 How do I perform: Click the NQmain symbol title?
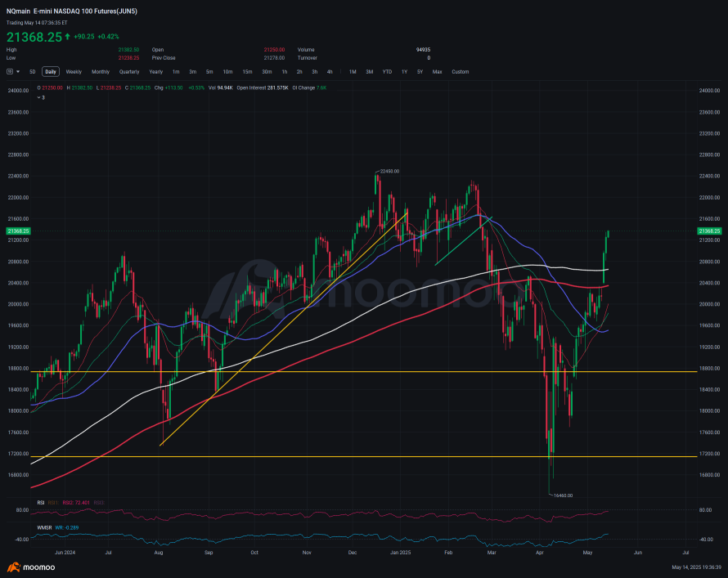point(18,11)
